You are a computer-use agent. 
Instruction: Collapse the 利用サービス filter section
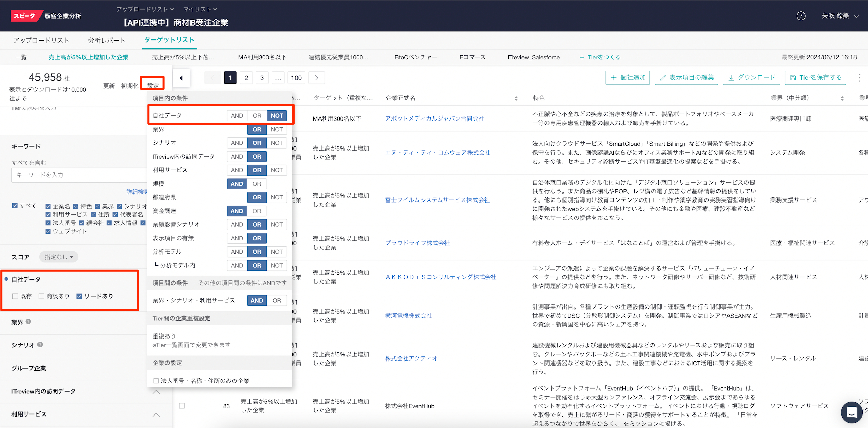click(156, 414)
